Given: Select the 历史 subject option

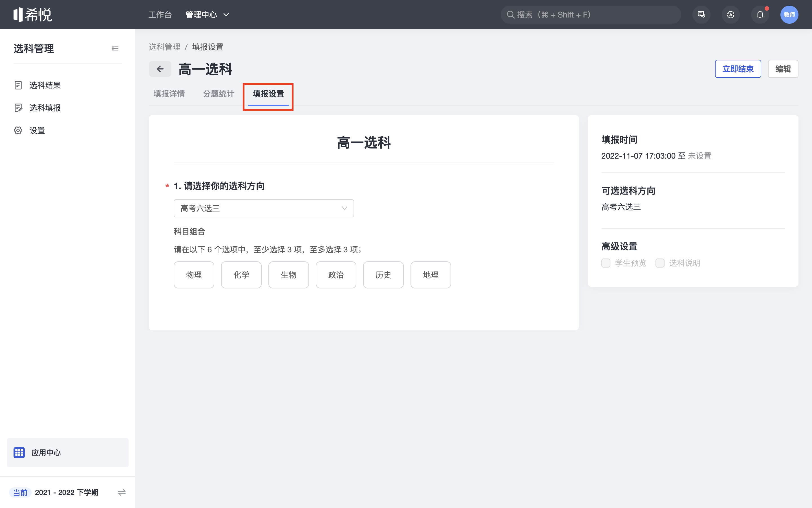Looking at the screenshot, I should pyautogui.click(x=383, y=275).
